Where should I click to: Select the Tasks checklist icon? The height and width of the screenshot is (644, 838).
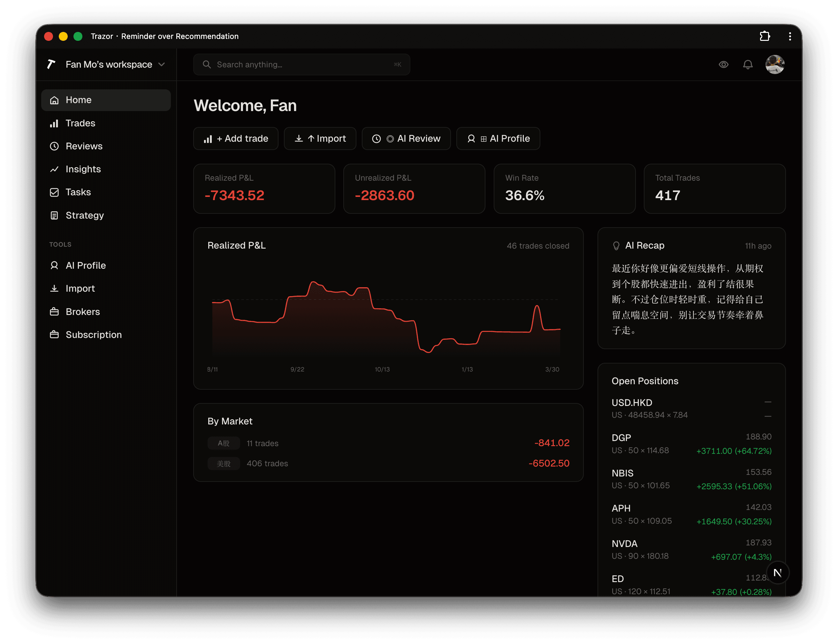(x=55, y=192)
